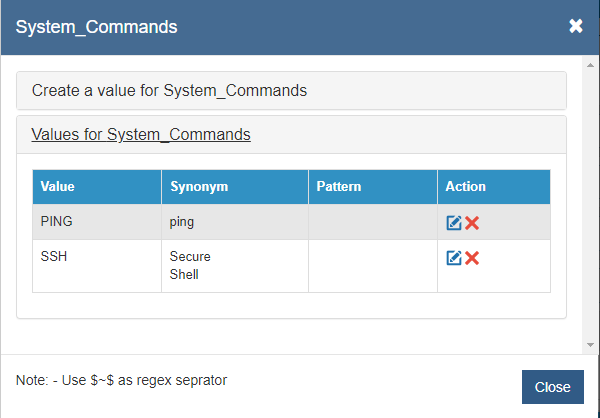
Task: Click the ping synonym cell
Action: (x=182, y=222)
